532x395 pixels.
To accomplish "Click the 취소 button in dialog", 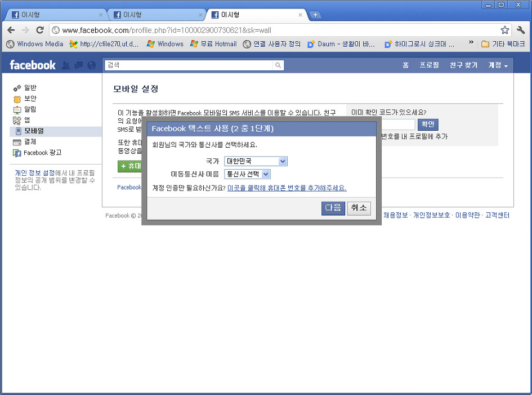I will 359,208.
